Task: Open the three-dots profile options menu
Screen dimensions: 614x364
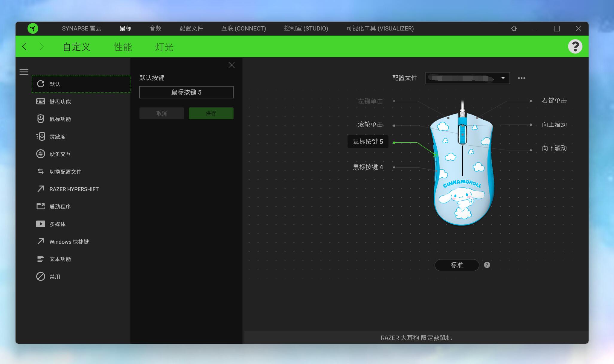Action: pyautogui.click(x=521, y=78)
